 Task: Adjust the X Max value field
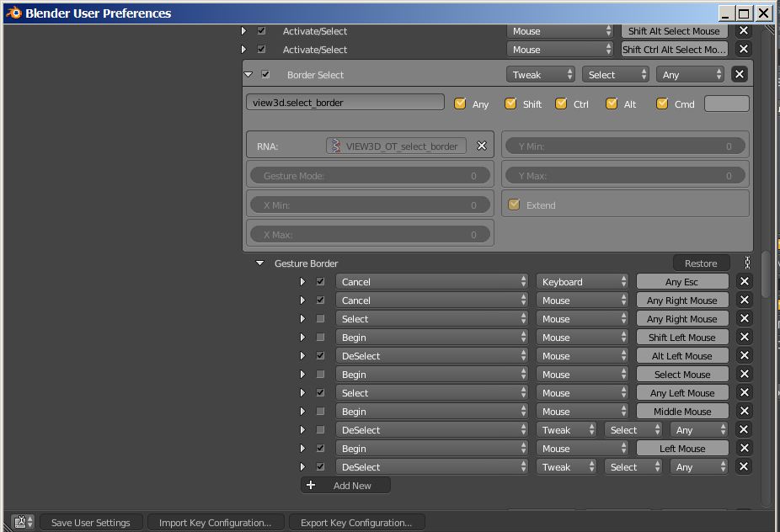point(370,234)
